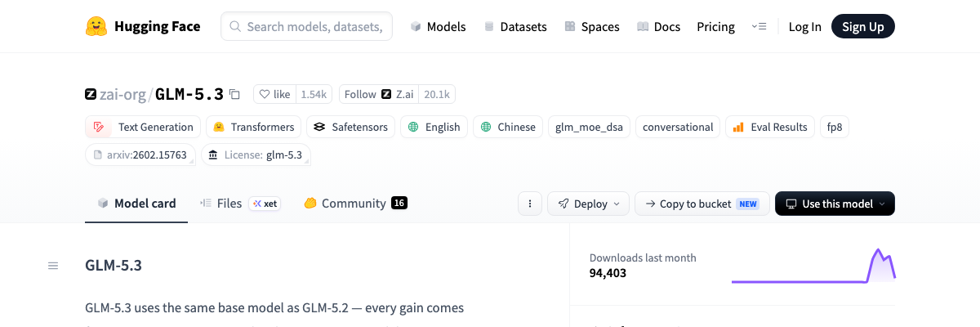Click the Safetensors tag icon
Image resolution: width=980 pixels, height=327 pixels.
[x=320, y=127]
